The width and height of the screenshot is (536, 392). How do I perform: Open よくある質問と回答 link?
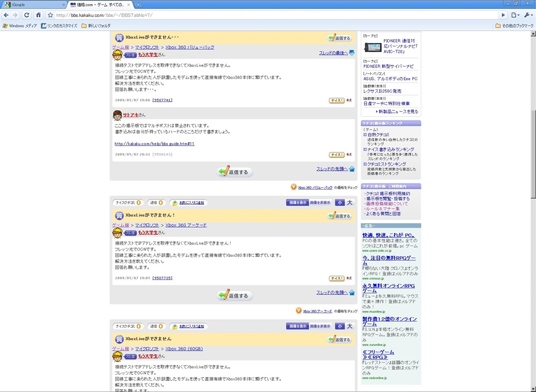tap(384, 214)
